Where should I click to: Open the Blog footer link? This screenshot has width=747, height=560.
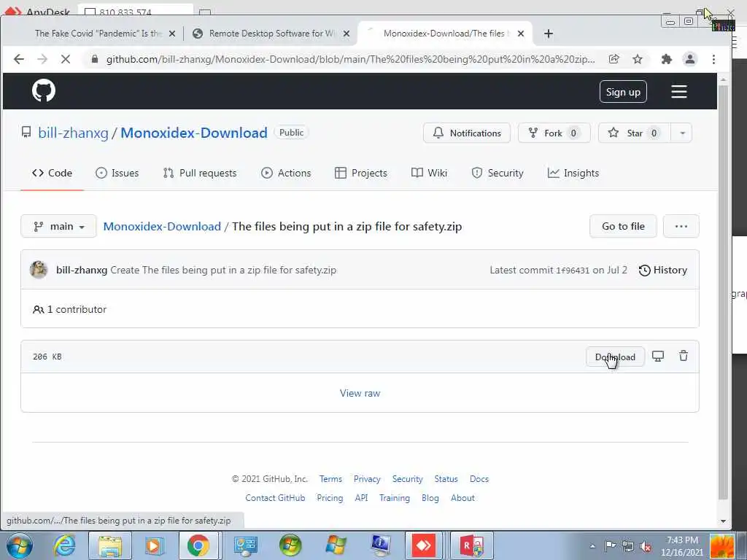click(x=430, y=497)
